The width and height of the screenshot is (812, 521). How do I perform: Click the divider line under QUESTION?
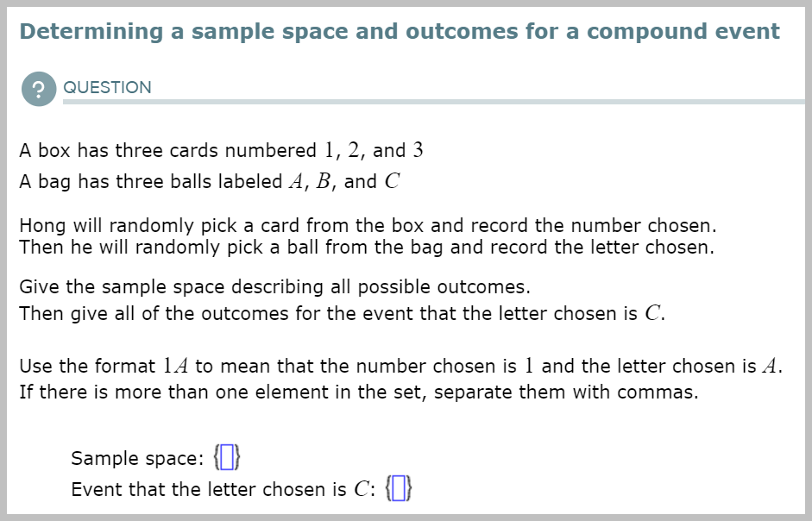tap(434, 102)
